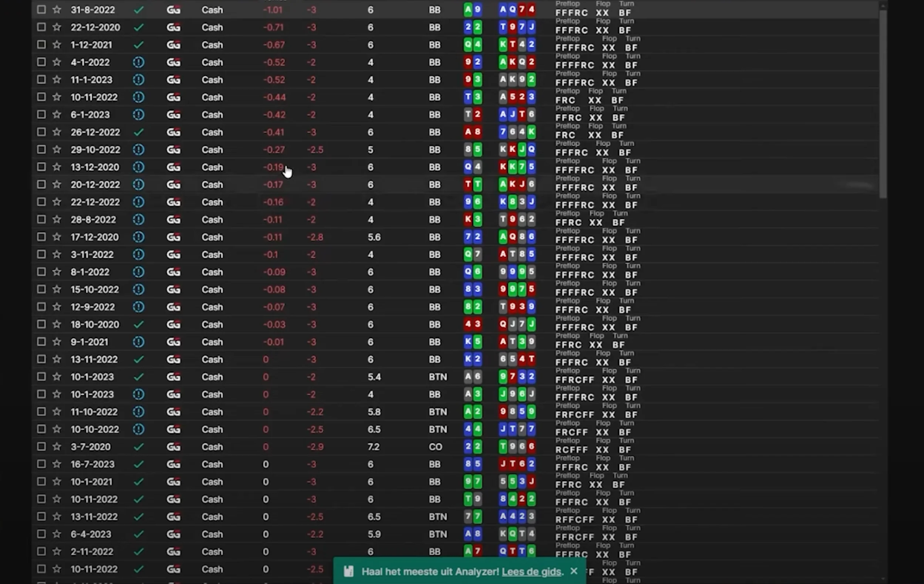The image size is (924, 584).
Task: Tick the checkbox for the 11-1-2023 hand
Action: 41,80
